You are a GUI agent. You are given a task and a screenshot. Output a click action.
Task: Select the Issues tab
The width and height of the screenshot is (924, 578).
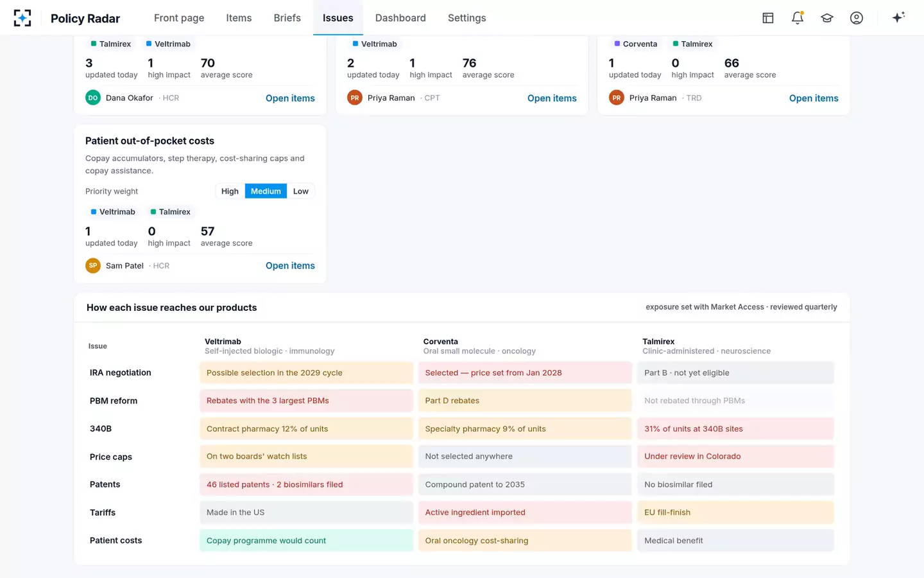click(338, 18)
